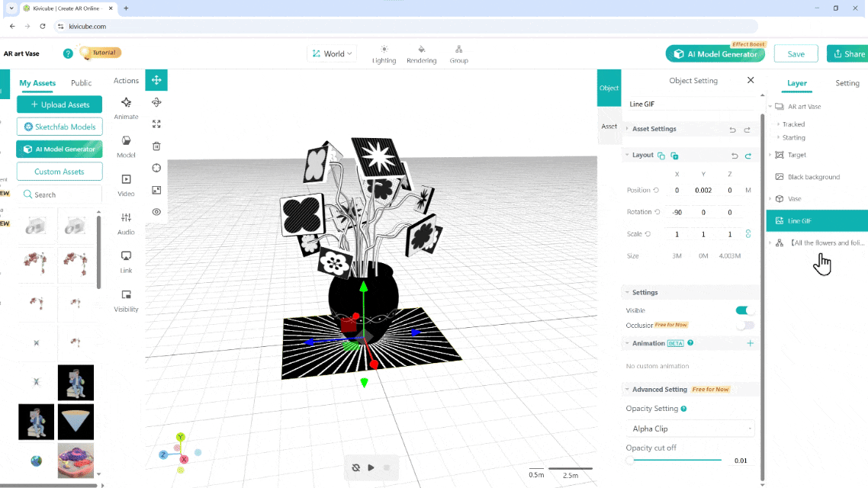868x488 pixels.
Task: Open Lighting settings
Action: (x=384, y=54)
